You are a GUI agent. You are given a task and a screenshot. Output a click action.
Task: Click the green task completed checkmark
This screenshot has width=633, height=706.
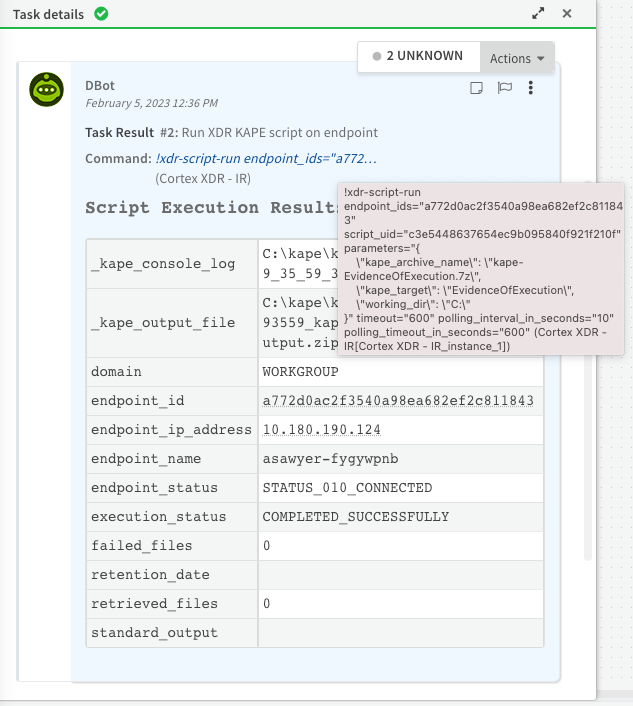point(101,14)
